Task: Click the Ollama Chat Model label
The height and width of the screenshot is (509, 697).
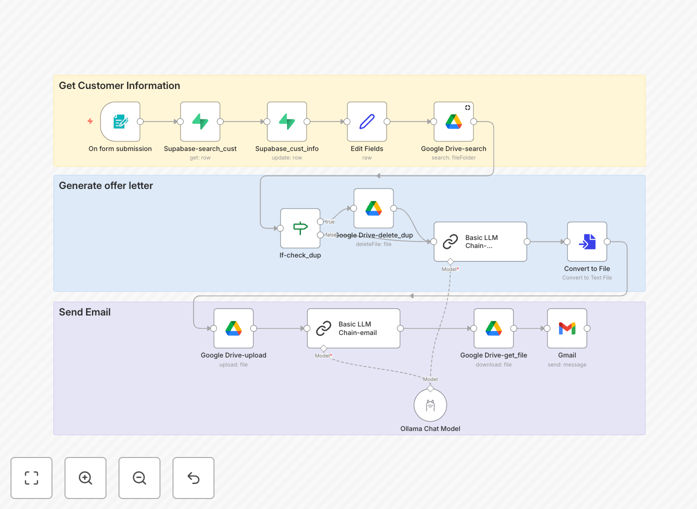Action: click(430, 429)
